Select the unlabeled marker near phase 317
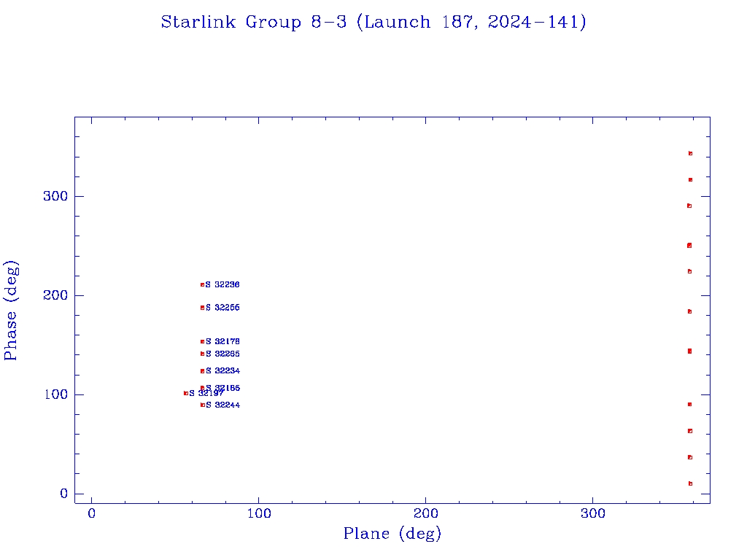 tap(690, 179)
